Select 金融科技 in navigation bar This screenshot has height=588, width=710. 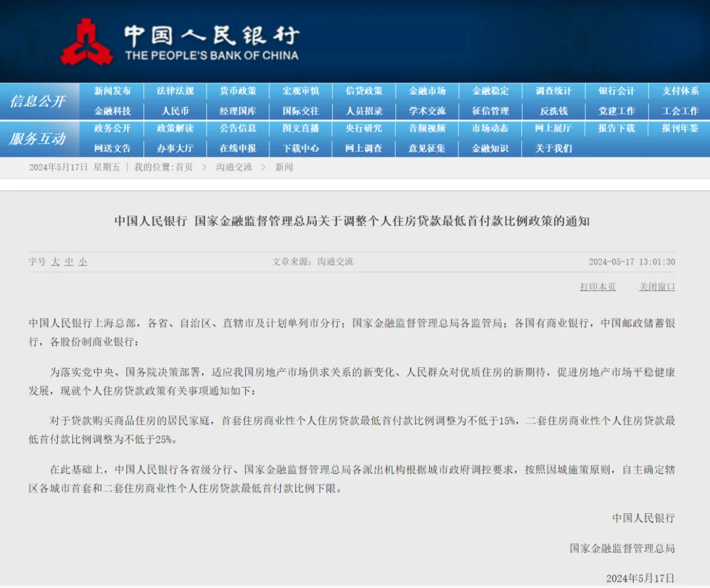coord(112,111)
